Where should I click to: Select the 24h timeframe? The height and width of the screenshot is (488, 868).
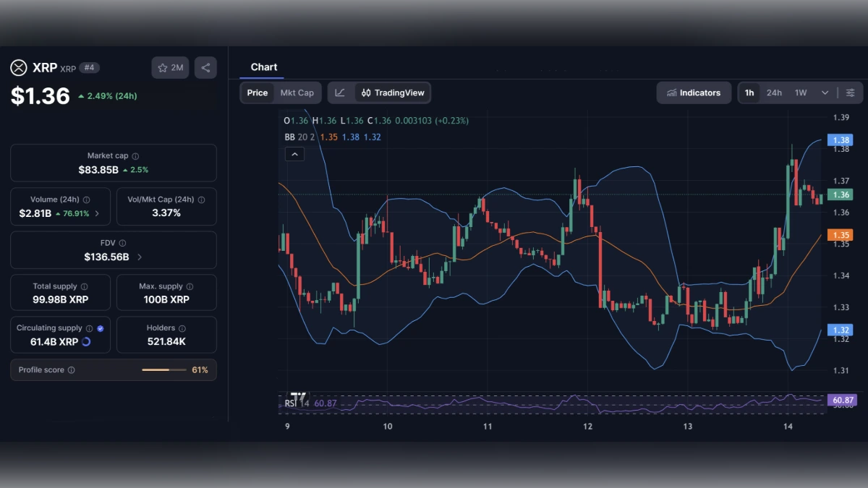(774, 93)
